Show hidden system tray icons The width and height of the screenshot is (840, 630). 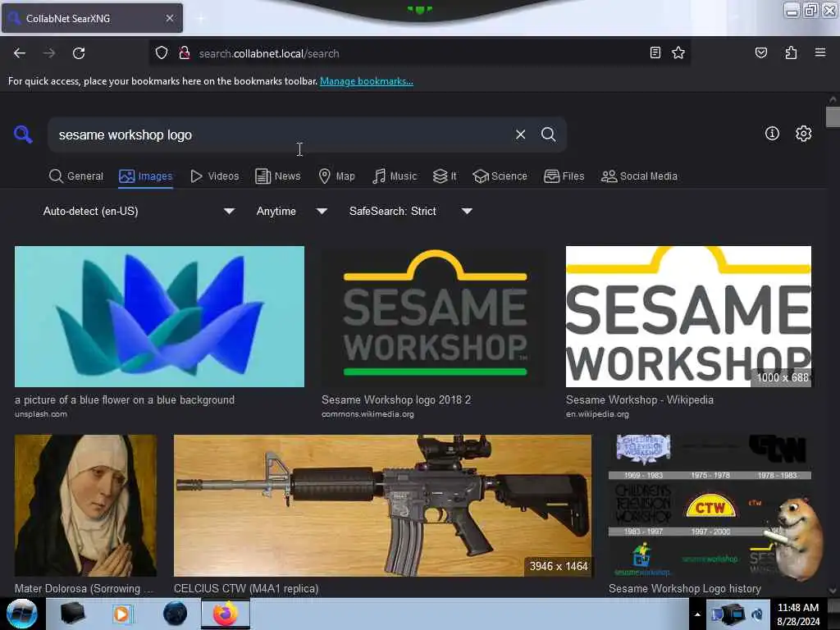tap(697, 614)
